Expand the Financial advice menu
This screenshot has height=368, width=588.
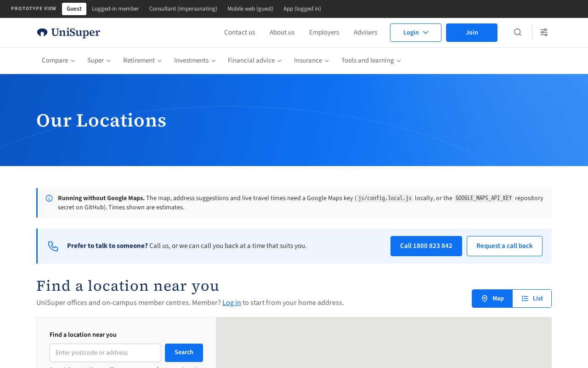click(254, 61)
